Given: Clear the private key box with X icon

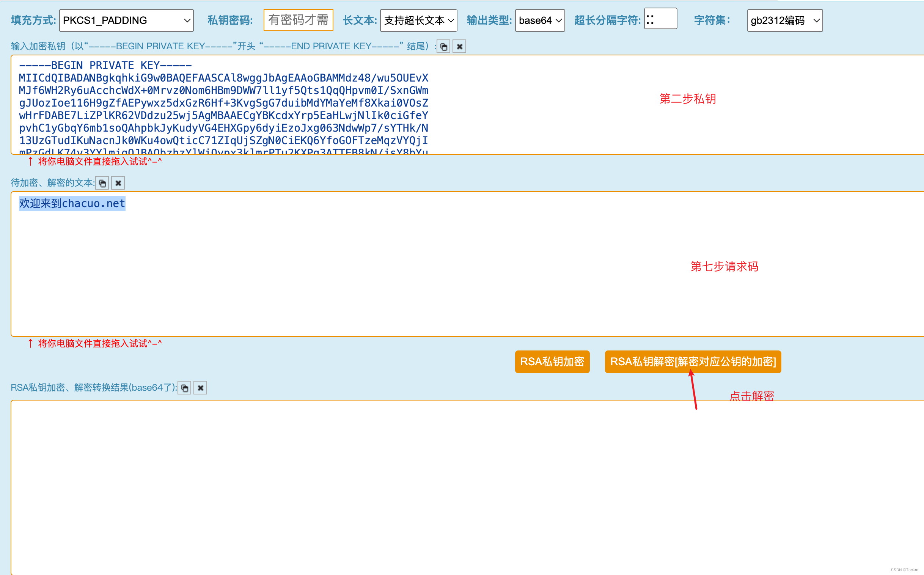Looking at the screenshot, I should click(x=459, y=47).
